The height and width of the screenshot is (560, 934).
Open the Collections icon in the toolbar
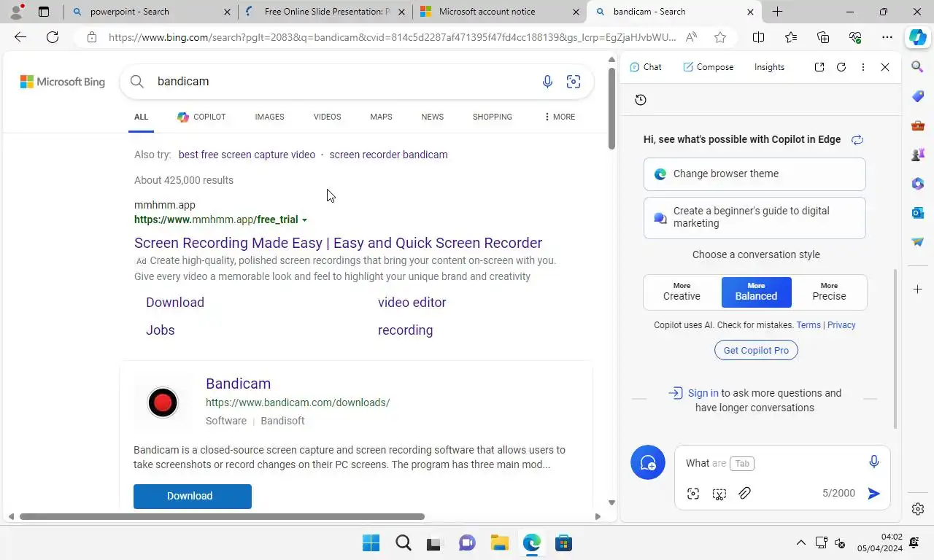(x=823, y=37)
